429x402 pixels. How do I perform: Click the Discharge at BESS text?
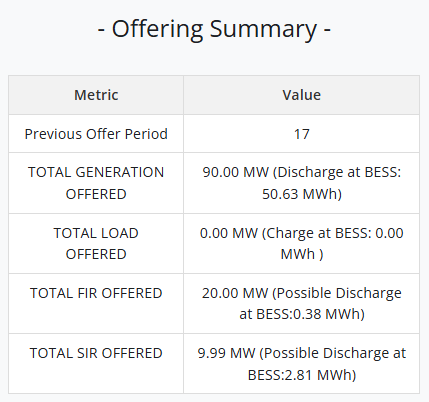tap(338, 172)
